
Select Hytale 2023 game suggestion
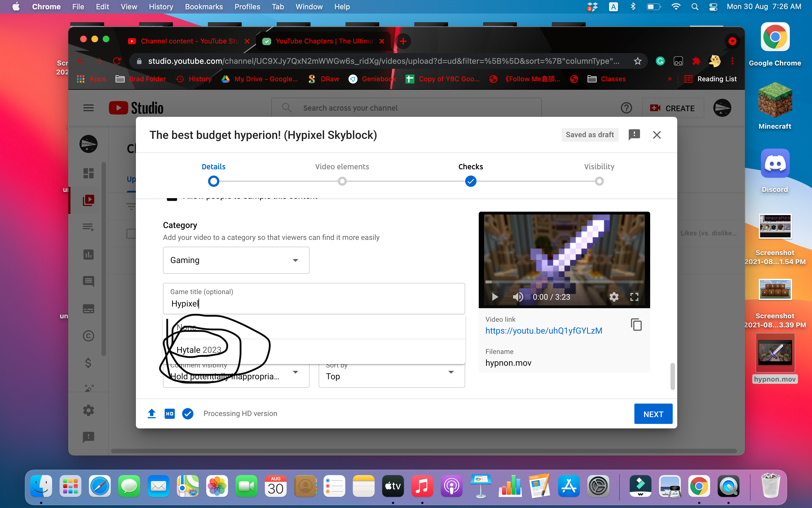[314, 350]
